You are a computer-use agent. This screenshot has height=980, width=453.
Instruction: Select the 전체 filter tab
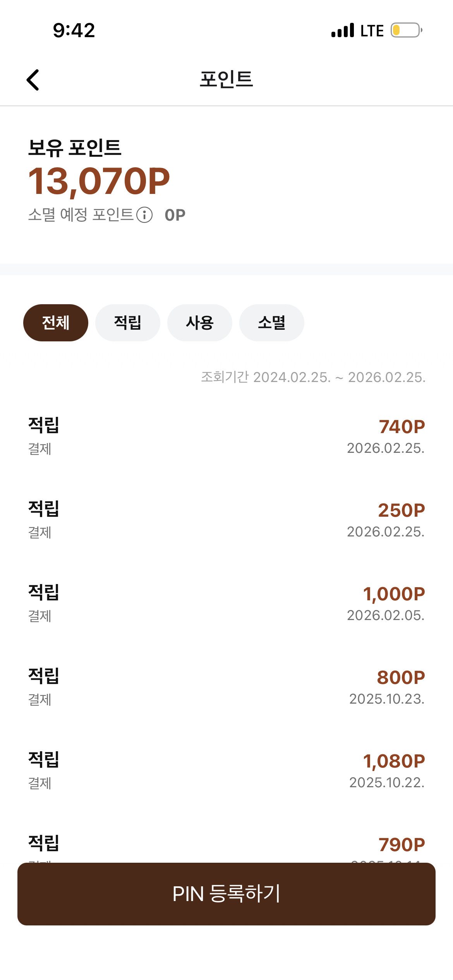(56, 323)
